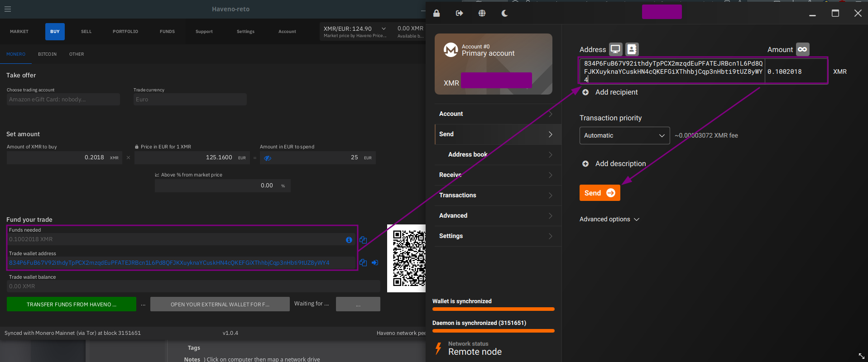
Task: Click the Monero logo on account card
Action: pos(451,50)
